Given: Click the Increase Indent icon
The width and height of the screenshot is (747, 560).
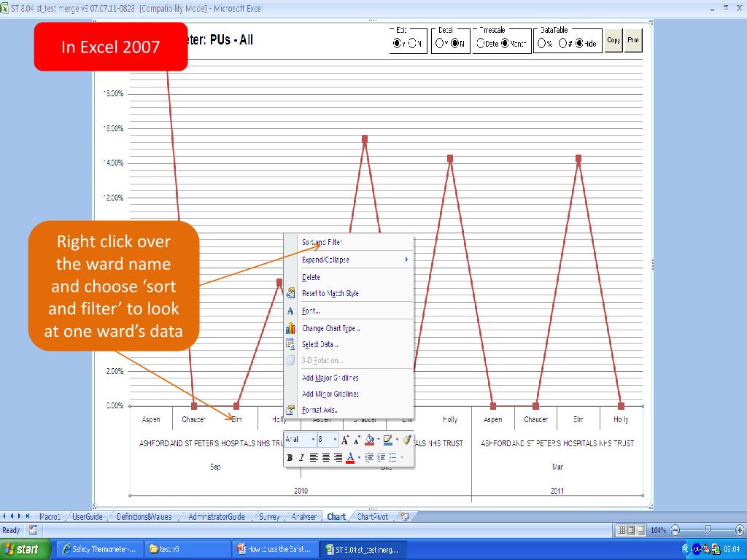Looking at the screenshot, I should pyautogui.click(x=381, y=458).
